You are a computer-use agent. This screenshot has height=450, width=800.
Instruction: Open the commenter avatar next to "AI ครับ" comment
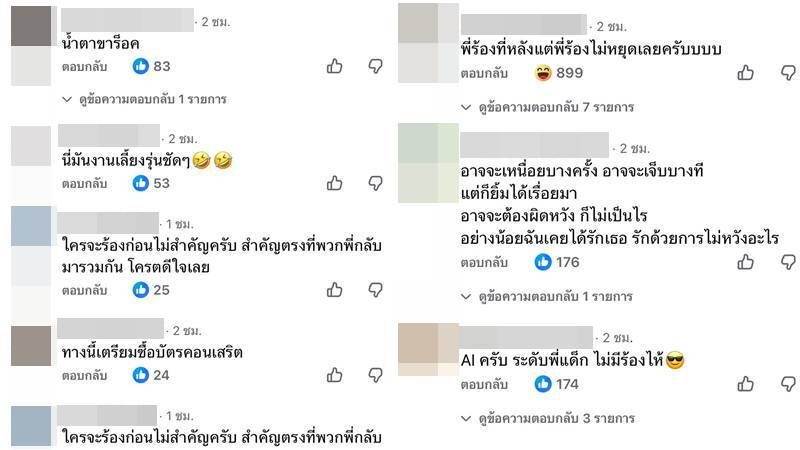[428, 350]
